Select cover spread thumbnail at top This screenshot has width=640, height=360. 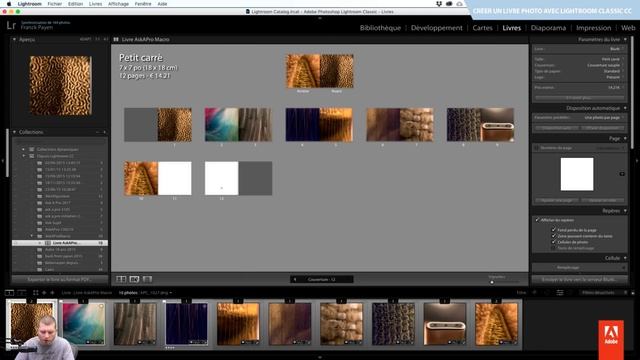pos(320,71)
